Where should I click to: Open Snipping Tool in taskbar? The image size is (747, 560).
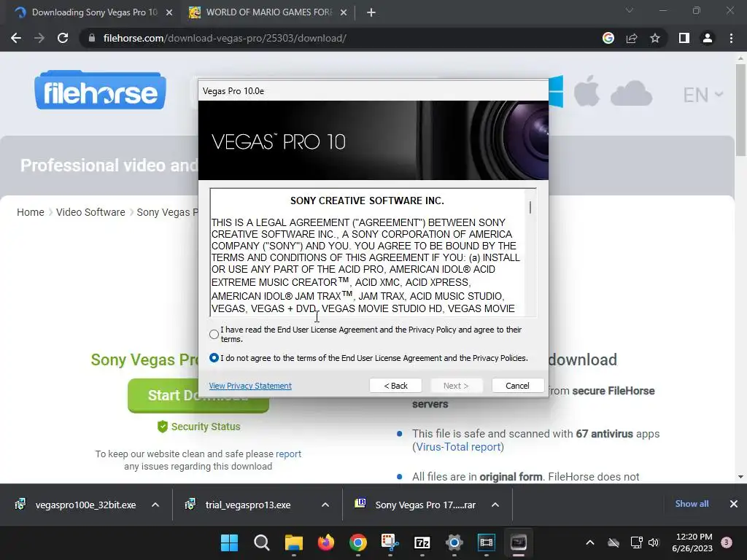click(x=390, y=542)
